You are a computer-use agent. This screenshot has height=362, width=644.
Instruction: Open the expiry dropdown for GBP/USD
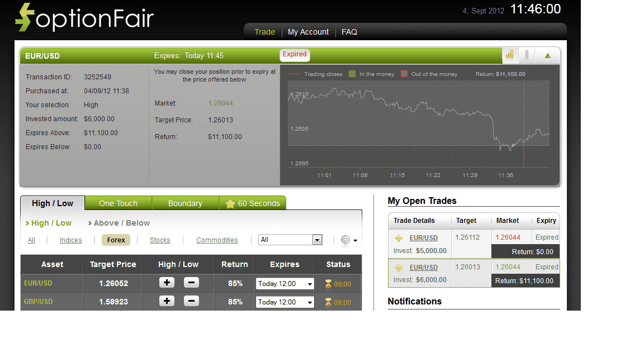(x=285, y=302)
